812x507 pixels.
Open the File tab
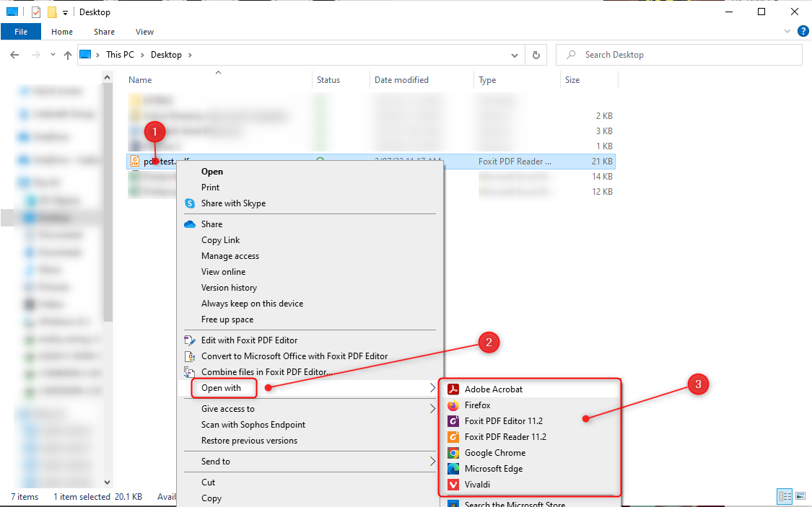[x=21, y=32]
